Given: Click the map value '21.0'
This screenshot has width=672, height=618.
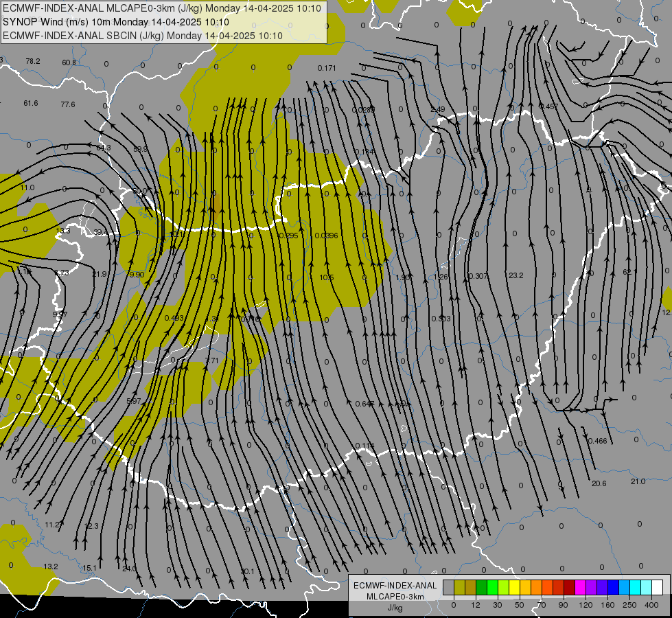Looking at the screenshot, I should pos(638,481).
